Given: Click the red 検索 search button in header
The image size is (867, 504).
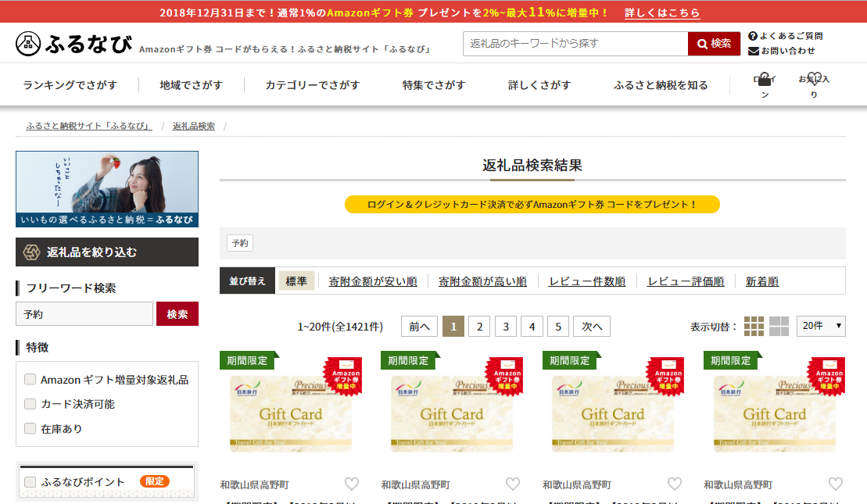Looking at the screenshot, I should 714,44.
